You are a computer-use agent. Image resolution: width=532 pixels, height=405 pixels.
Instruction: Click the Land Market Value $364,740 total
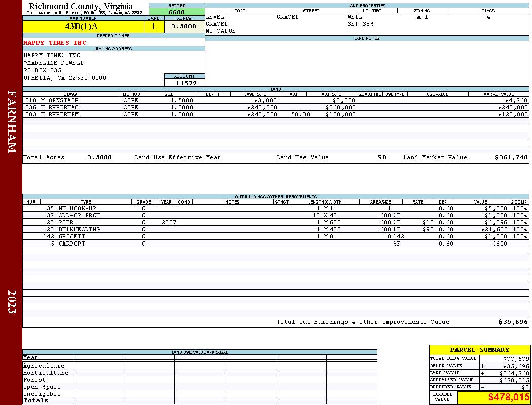point(511,157)
